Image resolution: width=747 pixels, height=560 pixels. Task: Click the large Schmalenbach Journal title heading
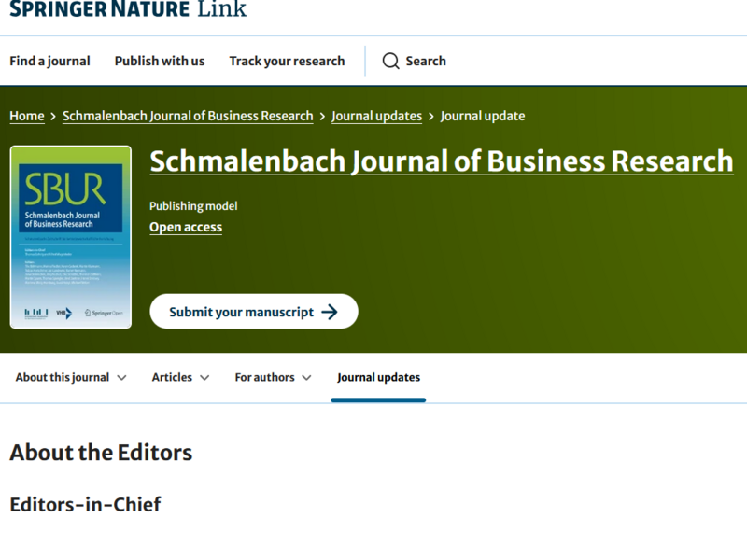(441, 161)
